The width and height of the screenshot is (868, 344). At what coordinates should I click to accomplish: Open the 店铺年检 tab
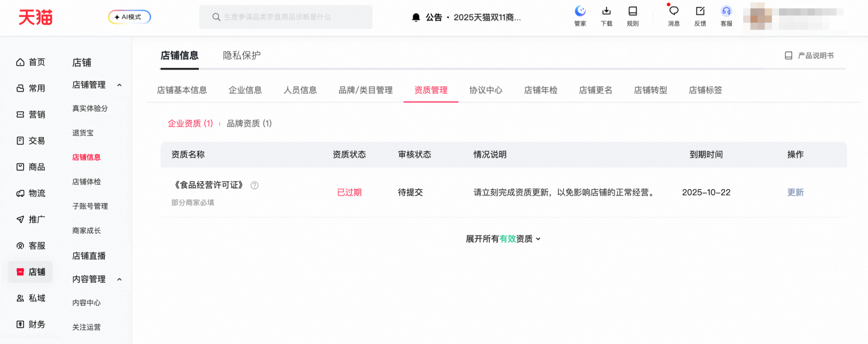pyautogui.click(x=541, y=90)
